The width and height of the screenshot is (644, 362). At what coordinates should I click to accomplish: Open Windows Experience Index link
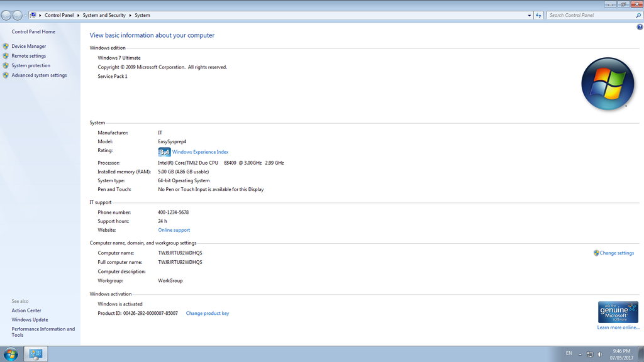pyautogui.click(x=200, y=152)
